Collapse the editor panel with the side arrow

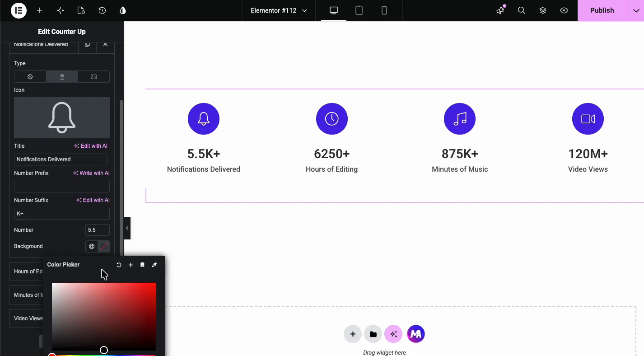127,228
